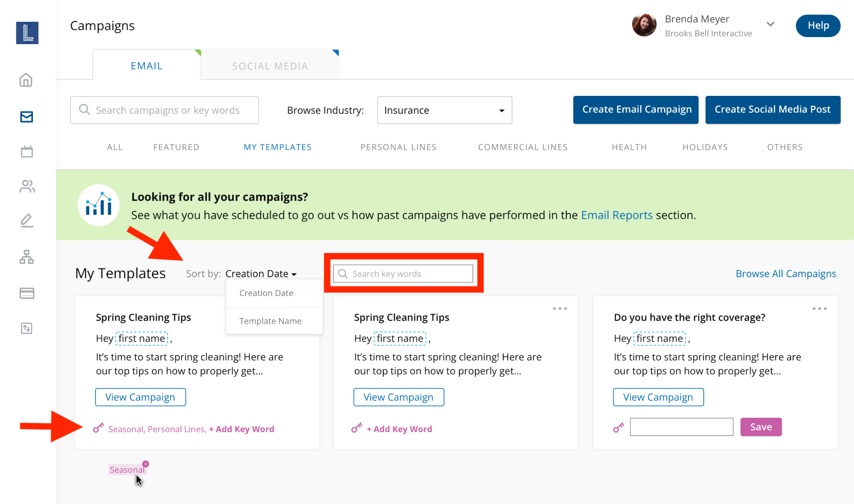Click the credit card billing sidebar icon

pyautogui.click(x=27, y=293)
